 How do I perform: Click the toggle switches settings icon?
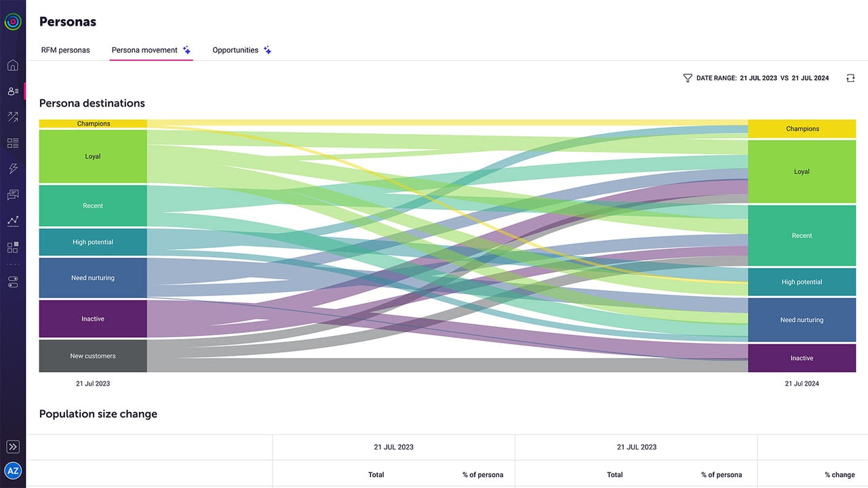13,282
